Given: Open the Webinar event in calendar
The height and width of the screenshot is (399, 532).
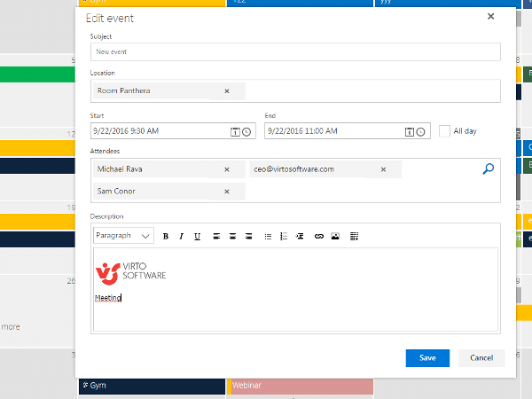Looking at the screenshot, I should coord(300,386).
